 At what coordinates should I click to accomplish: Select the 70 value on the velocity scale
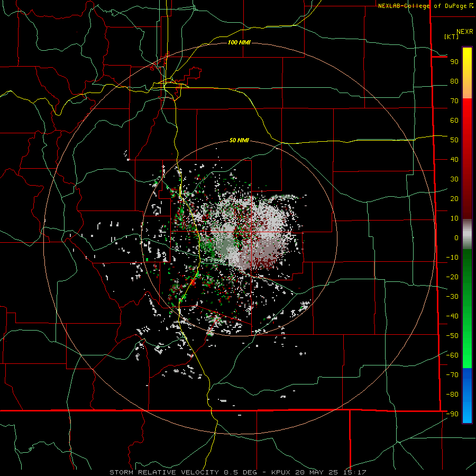(454, 101)
